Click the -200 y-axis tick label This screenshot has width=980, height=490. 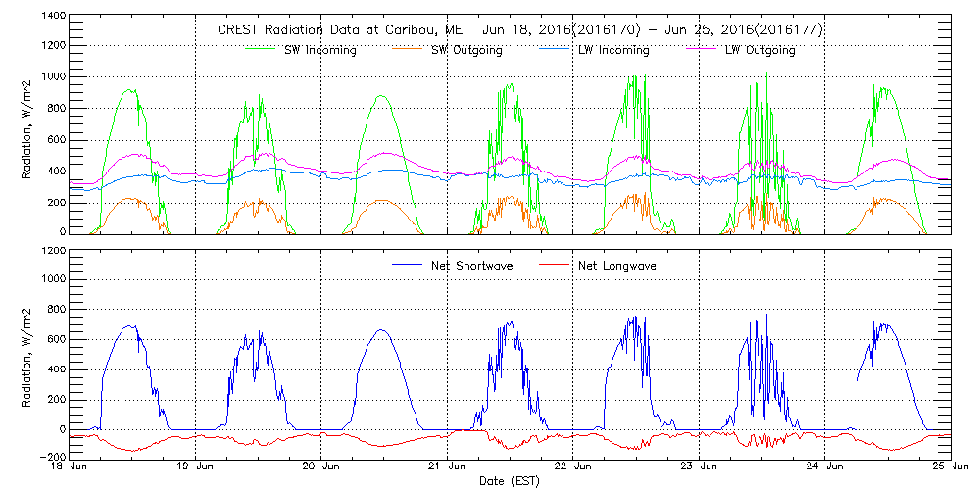coord(52,457)
